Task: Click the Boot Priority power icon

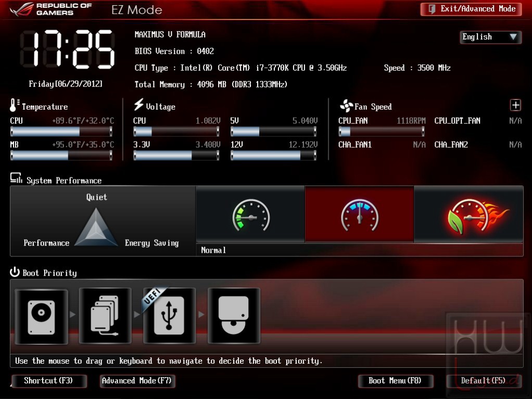Action: (x=15, y=272)
